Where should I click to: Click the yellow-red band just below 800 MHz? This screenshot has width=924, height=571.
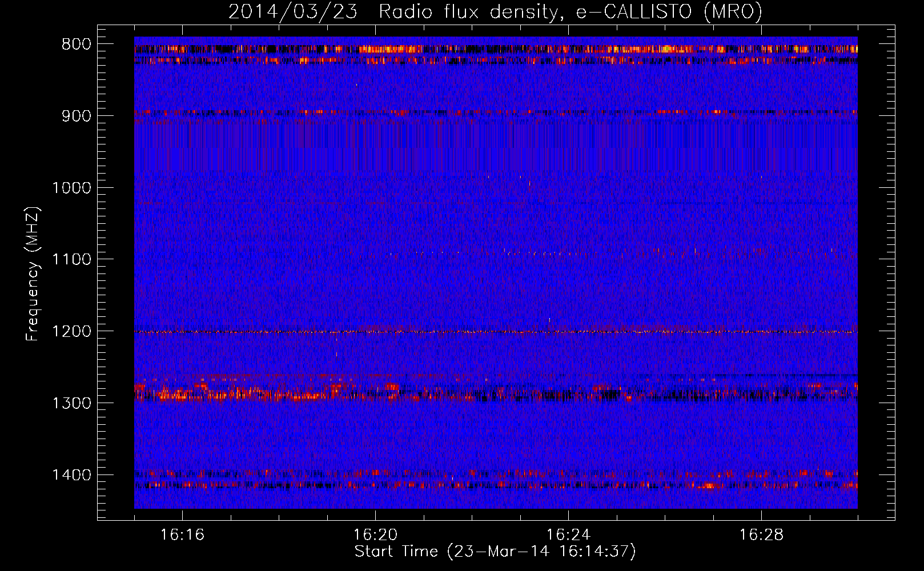pyautogui.click(x=496, y=49)
